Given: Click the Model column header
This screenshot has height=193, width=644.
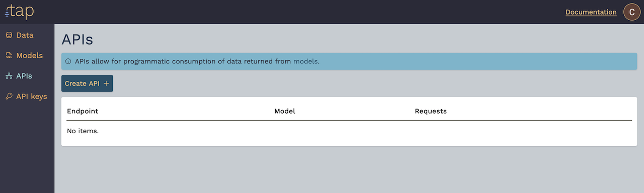Looking at the screenshot, I should coord(285,111).
